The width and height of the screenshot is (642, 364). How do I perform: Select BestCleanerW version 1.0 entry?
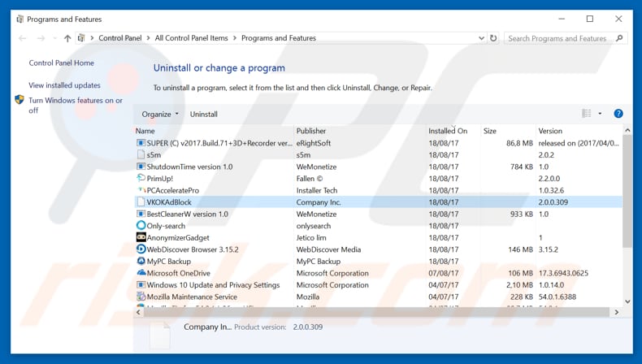pos(187,214)
